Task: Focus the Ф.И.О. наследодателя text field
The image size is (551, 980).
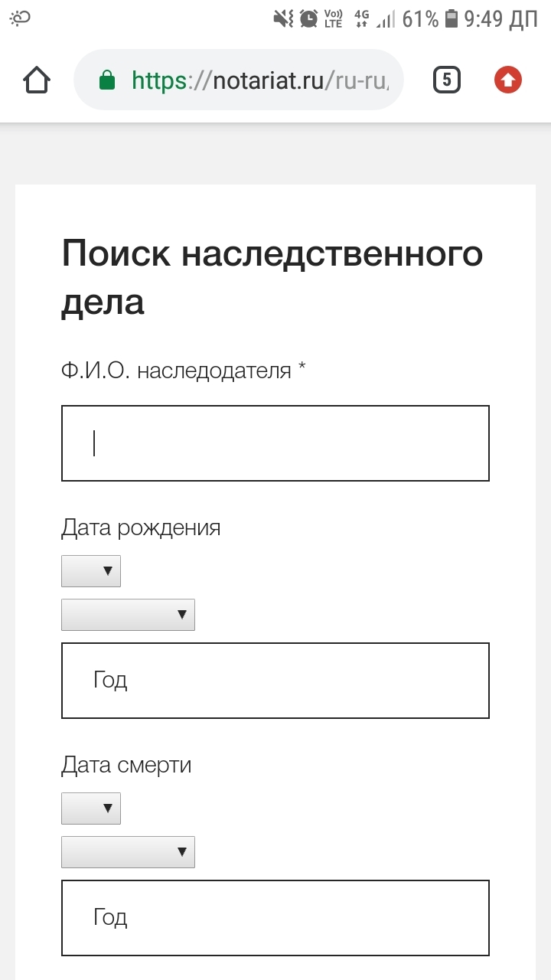Action: (275, 443)
